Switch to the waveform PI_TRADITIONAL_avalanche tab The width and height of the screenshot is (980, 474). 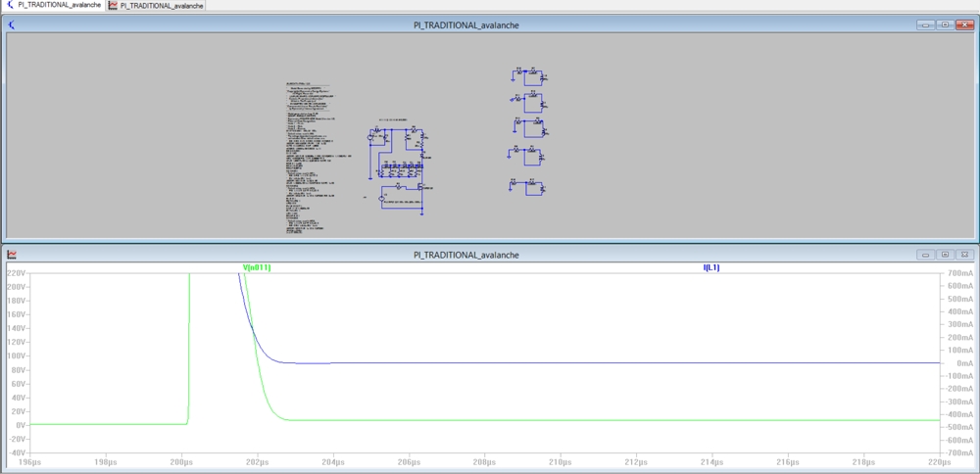click(x=163, y=6)
